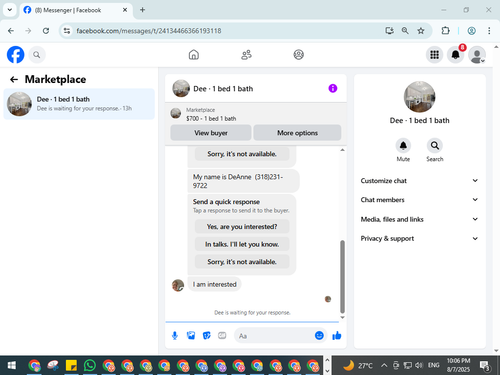Click the back arrow beside Marketplace

click(14, 79)
